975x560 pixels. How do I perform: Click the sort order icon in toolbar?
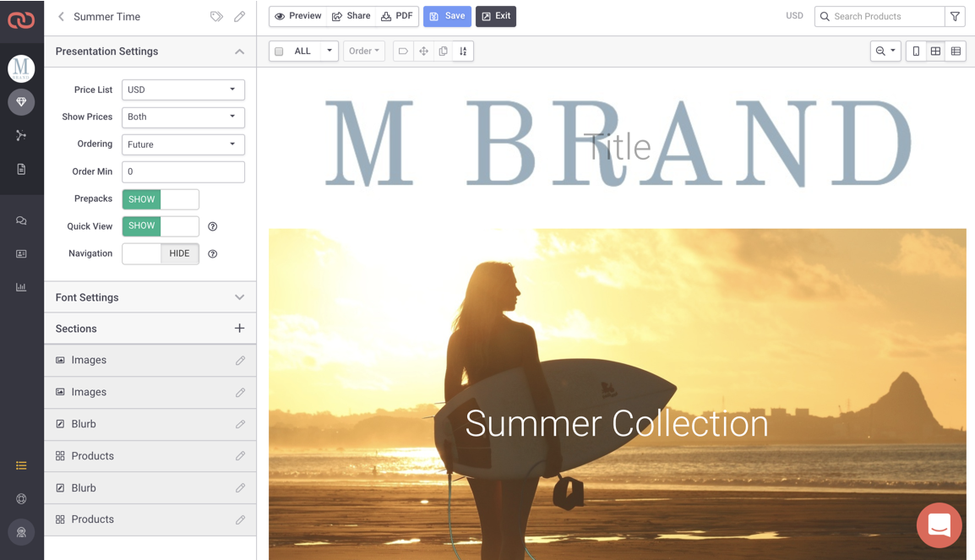click(463, 51)
